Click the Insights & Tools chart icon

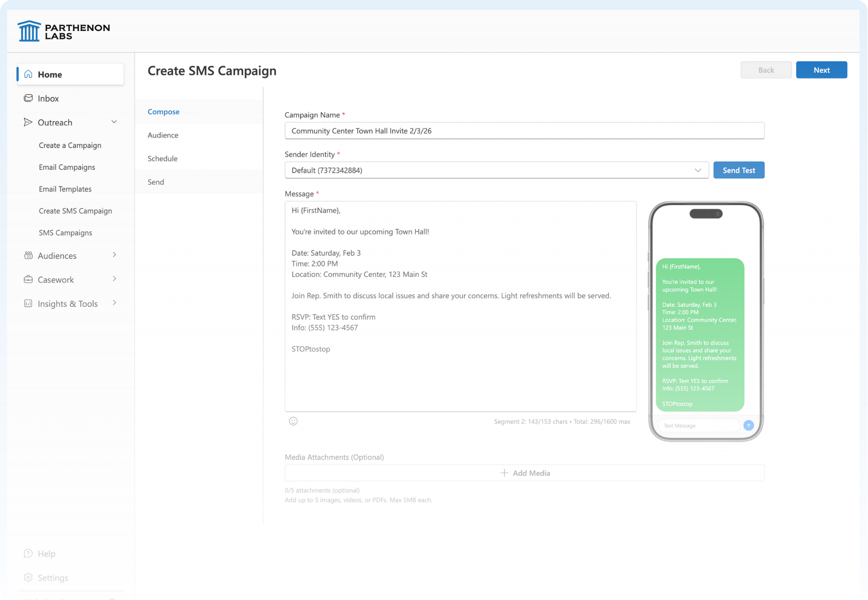[x=28, y=303]
